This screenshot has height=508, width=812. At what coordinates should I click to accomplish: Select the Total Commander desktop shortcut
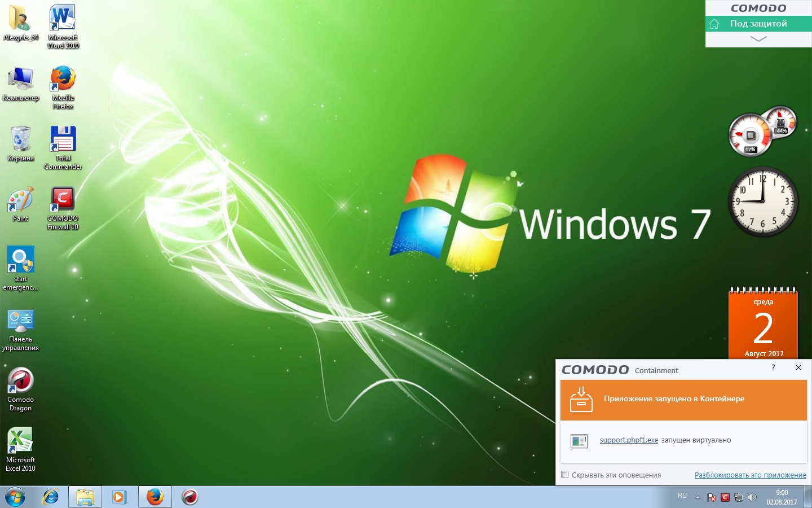point(63,148)
